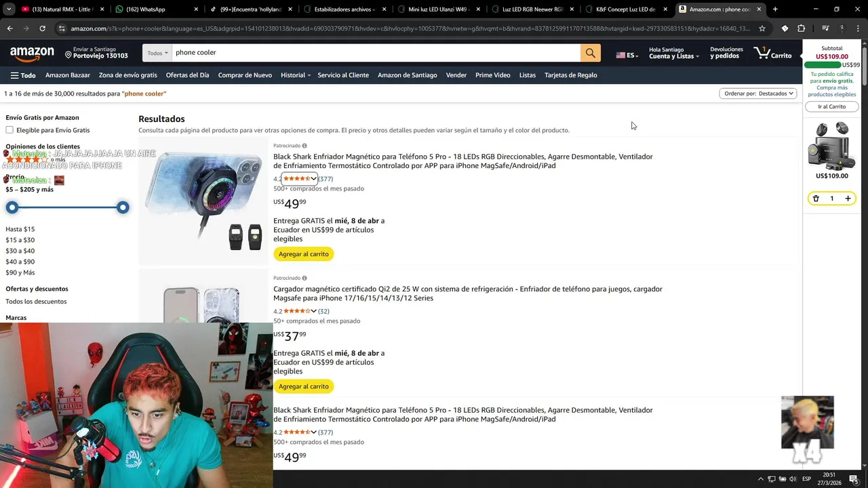Image resolution: width=868 pixels, height=488 pixels.
Task: Open cart item thumbnail in sidebar
Action: (832, 145)
